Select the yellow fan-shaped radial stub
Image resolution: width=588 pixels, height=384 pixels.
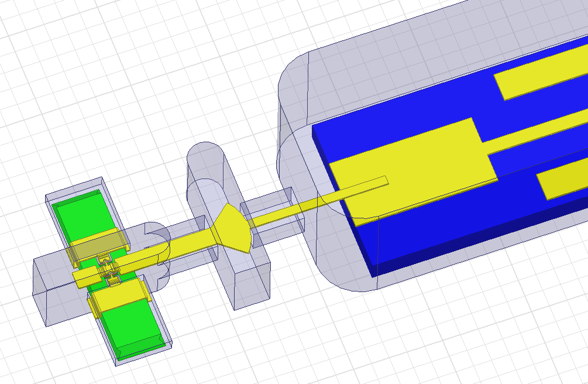click(235, 228)
